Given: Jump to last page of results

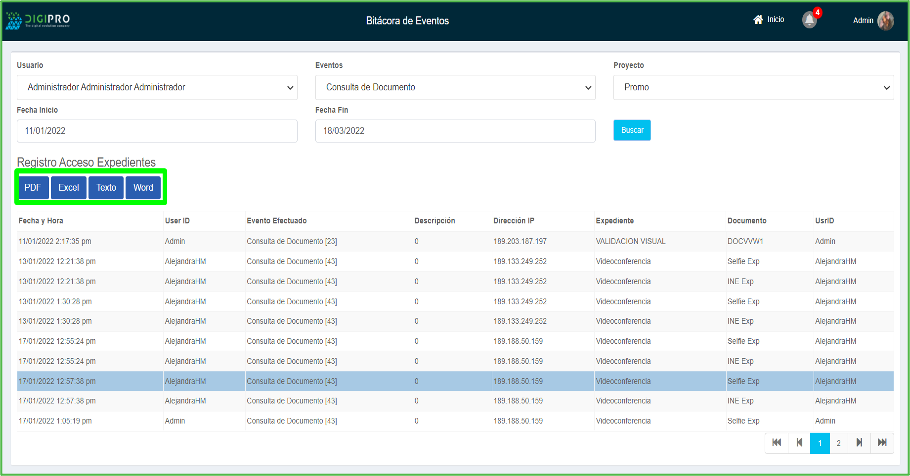Looking at the screenshot, I should click(881, 442).
